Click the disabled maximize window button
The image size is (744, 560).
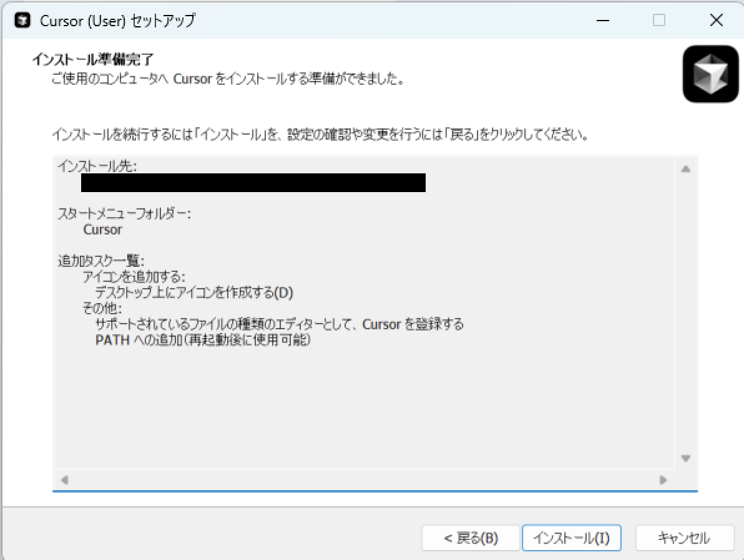click(659, 21)
